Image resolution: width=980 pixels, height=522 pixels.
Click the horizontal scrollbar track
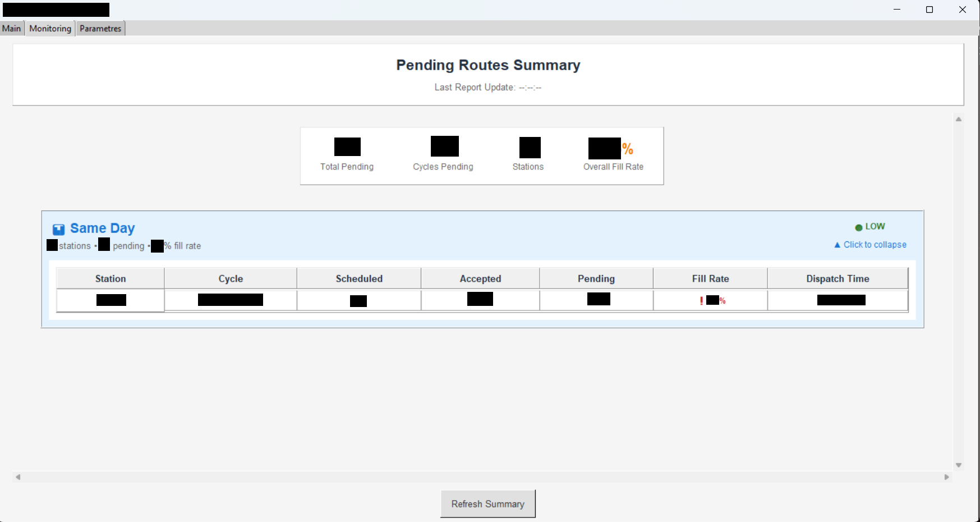[x=482, y=477]
